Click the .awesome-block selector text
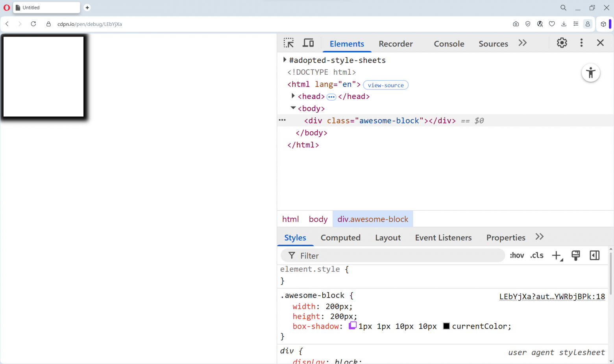The height and width of the screenshot is (364, 614). pos(313,295)
